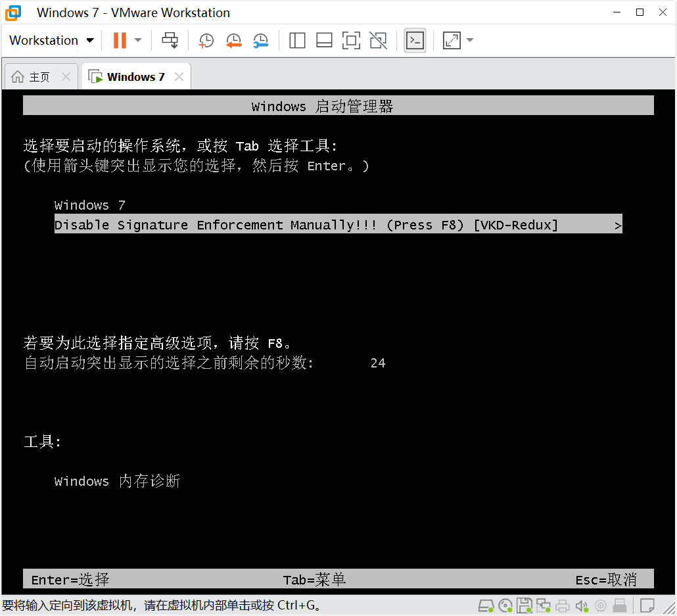
Task: Click the VMware Workstation title bar icon
Action: 13,12
